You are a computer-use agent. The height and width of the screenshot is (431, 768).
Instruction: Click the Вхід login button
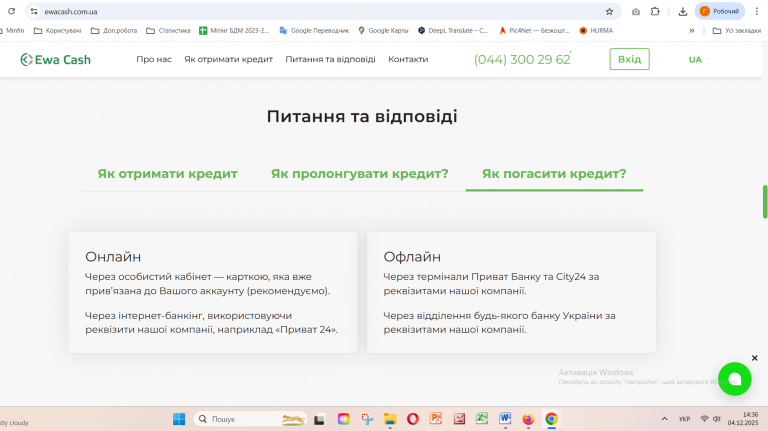(x=629, y=59)
